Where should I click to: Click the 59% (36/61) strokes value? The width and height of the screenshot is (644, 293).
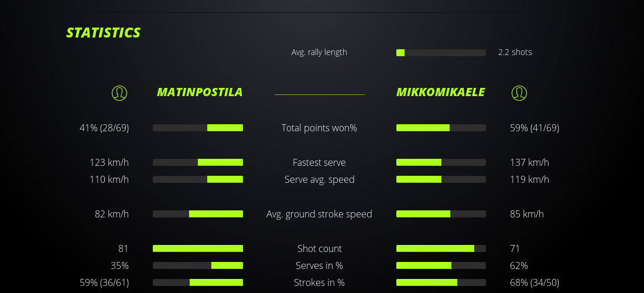click(x=104, y=282)
